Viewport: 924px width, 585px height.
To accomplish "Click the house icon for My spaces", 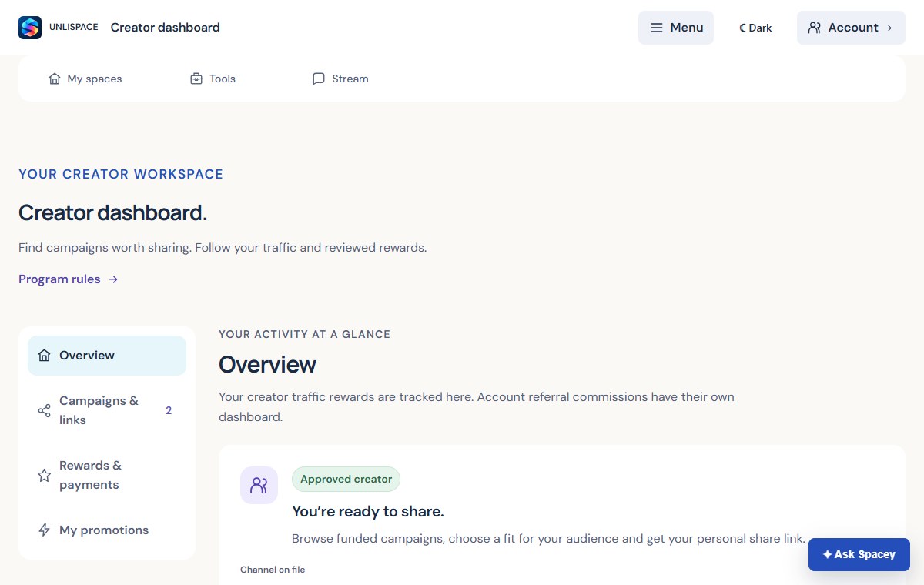I will point(55,79).
